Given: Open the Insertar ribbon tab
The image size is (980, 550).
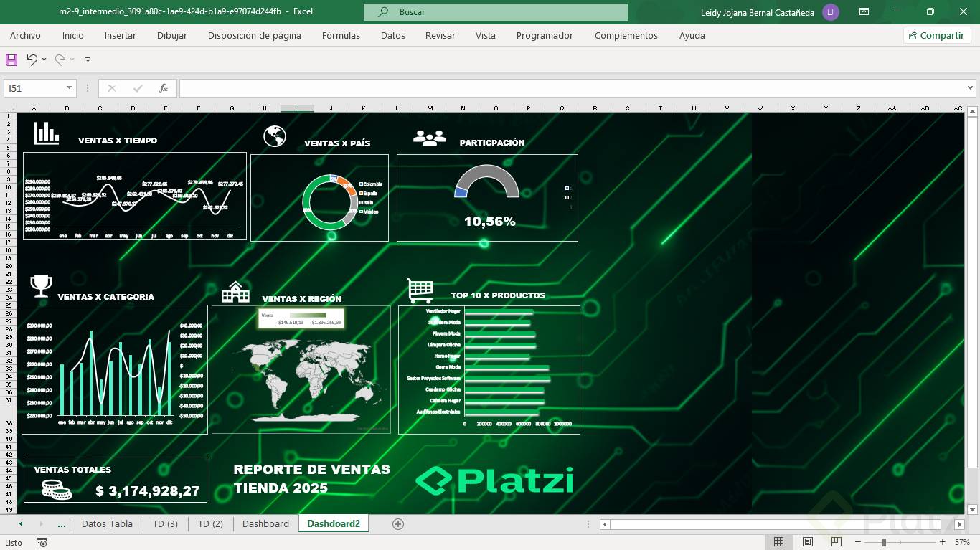Looking at the screenshot, I should pyautogui.click(x=121, y=35).
